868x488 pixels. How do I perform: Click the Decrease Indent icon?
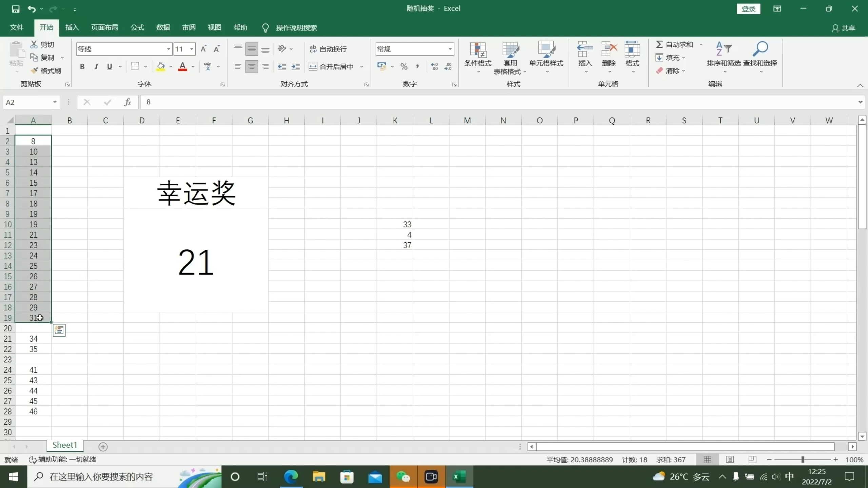282,66
